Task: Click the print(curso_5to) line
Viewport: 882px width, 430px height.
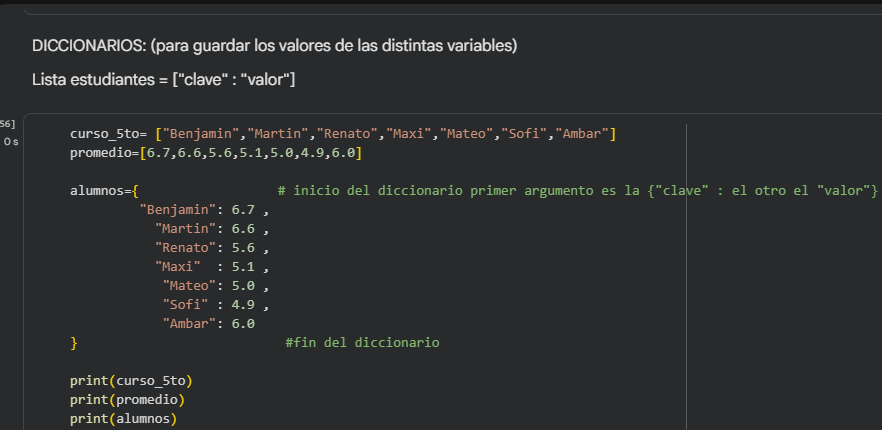Action: point(131,381)
